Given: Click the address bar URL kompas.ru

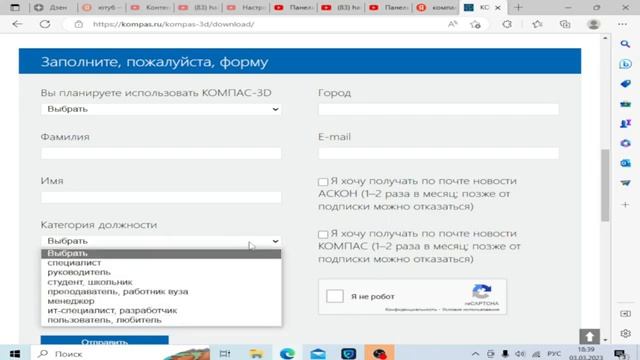Looking at the screenshot, I should [173, 24].
